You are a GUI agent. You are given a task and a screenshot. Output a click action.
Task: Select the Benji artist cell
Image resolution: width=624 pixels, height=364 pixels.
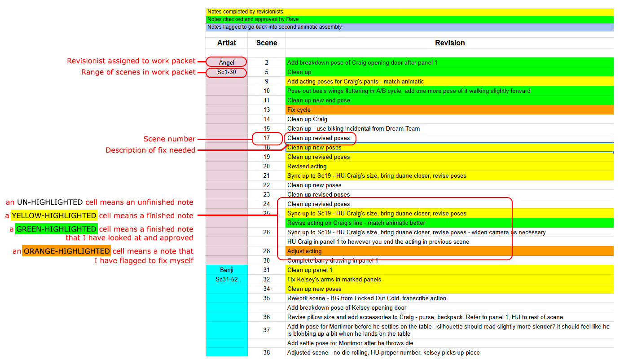227,270
